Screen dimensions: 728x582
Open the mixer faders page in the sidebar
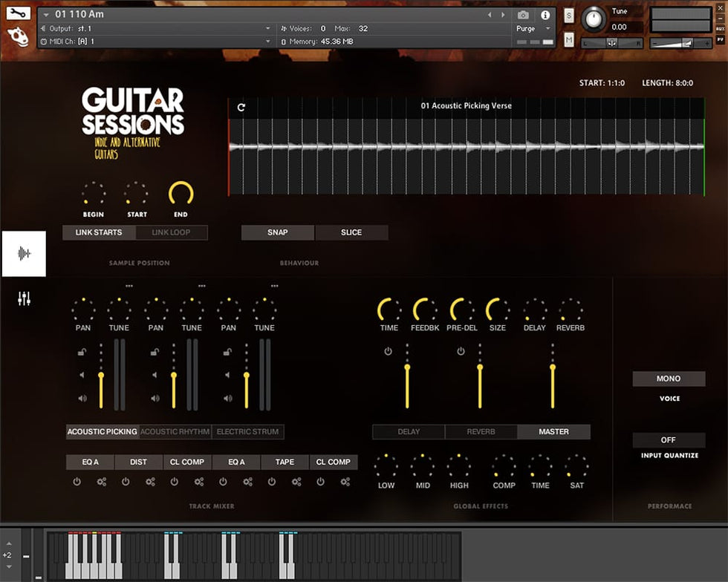[x=24, y=298]
